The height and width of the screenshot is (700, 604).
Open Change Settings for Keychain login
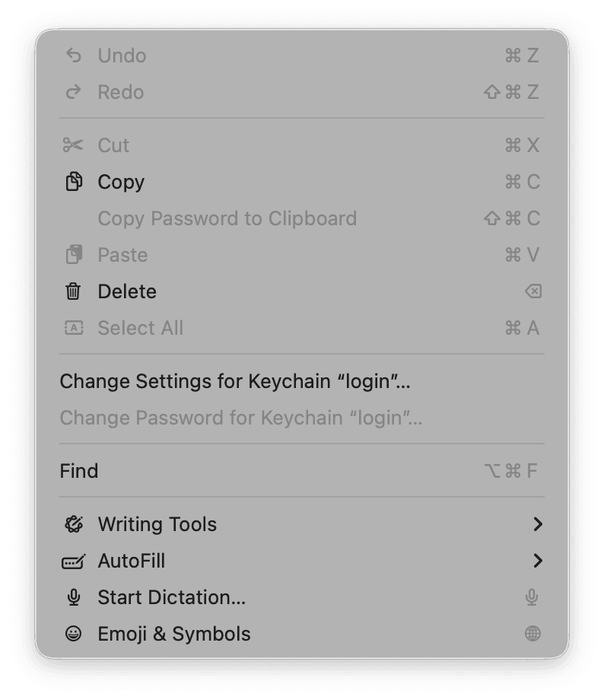point(235,381)
